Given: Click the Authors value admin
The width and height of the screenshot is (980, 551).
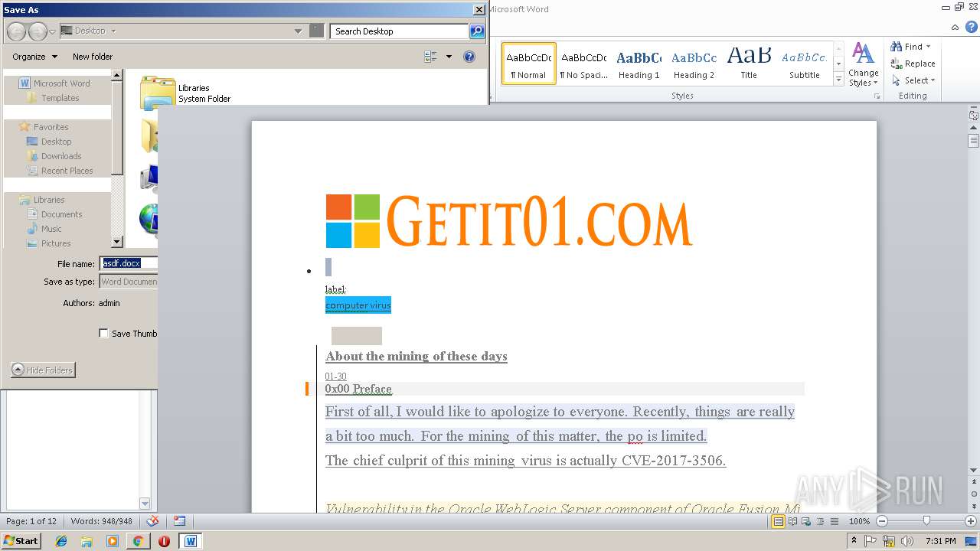Looking at the screenshot, I should click(109, 303).
